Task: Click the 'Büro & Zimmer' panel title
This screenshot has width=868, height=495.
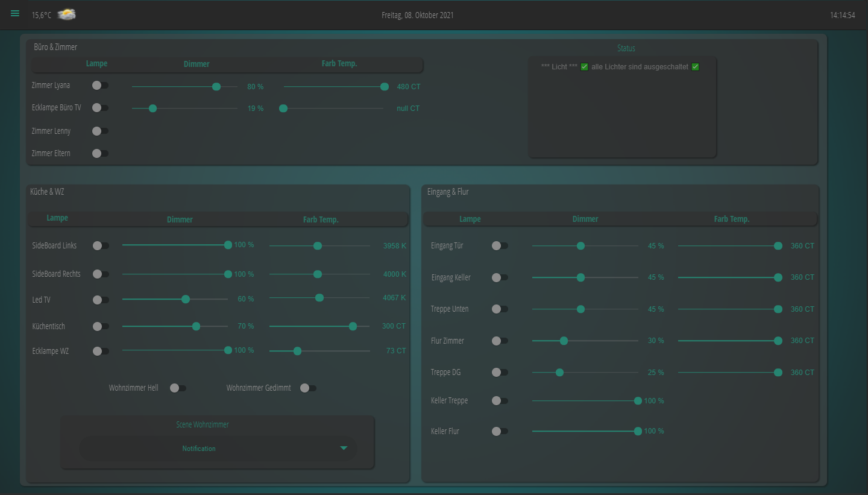Action: click(55, 46)
